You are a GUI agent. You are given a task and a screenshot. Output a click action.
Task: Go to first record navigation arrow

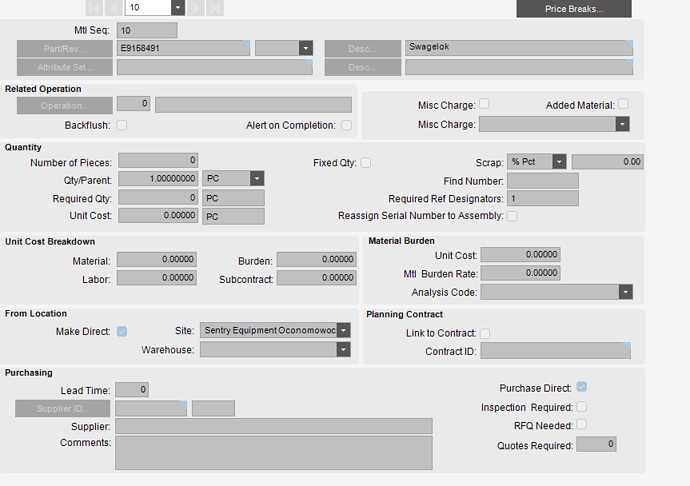click(94, 7)
